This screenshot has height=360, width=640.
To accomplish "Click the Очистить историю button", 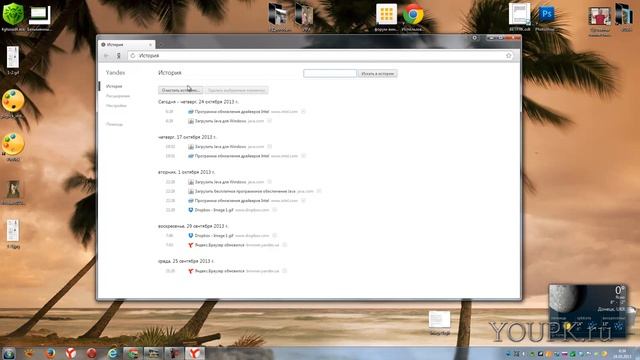I will tap(180, 90).
